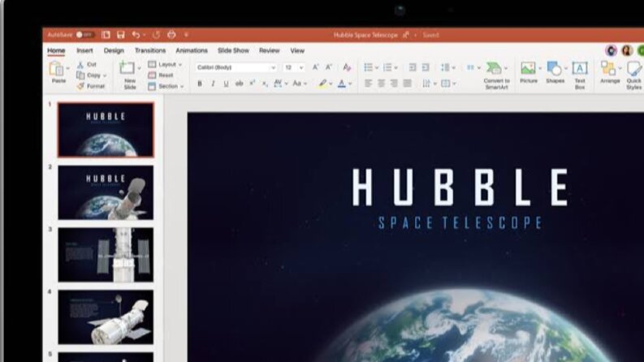Click the Paste clipboard icon

(57, 68)
